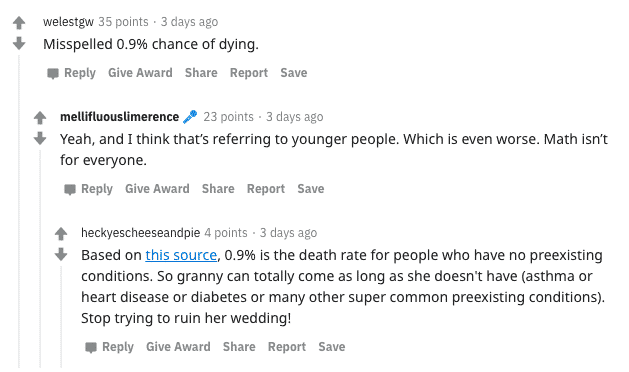Open welestgw's user profile
The height and width of the screenshot is (372, 629).
(x=68, y=22)
